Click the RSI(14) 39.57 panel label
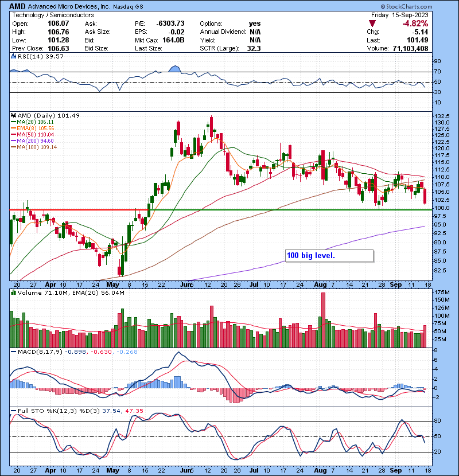The height and width of the screenshot is (476, 459). [x=40, y=56]
